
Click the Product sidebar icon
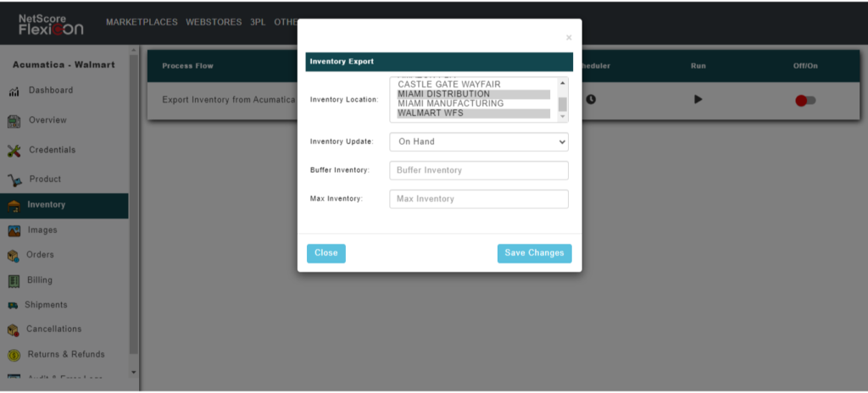(14, 180)
